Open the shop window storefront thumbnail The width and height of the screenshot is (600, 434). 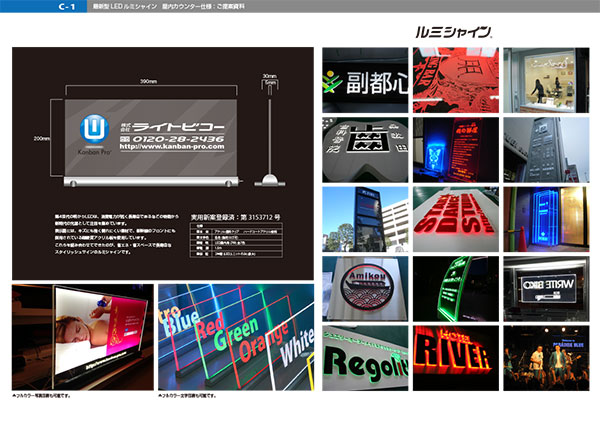[x=546, y=80]
